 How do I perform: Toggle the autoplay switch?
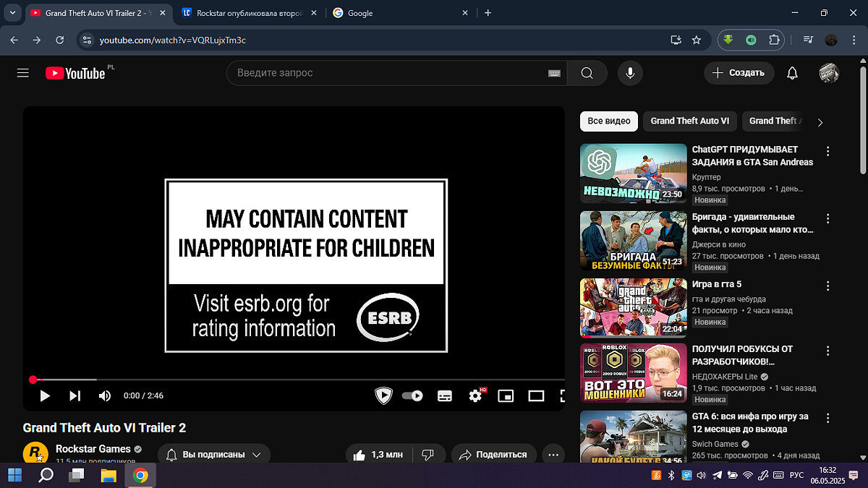coord(412,395)
